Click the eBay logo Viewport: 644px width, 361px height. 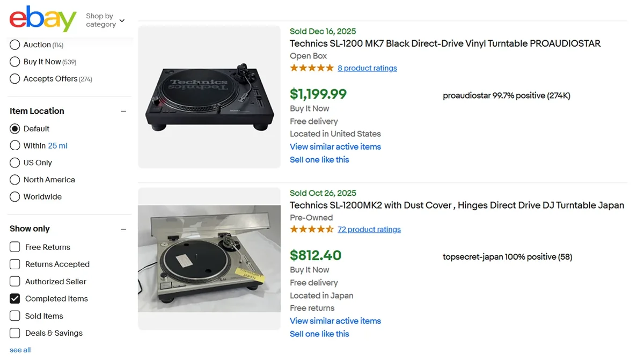[x=43, y=19]
